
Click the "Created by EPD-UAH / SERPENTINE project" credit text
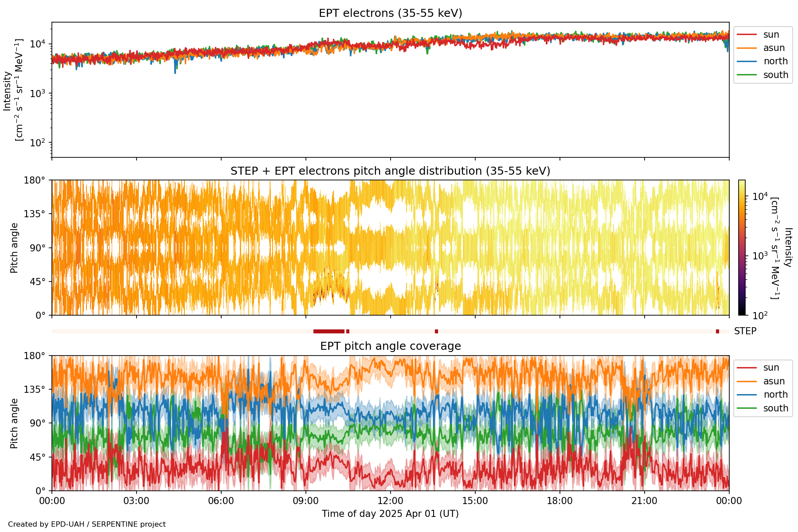(87, 524)
